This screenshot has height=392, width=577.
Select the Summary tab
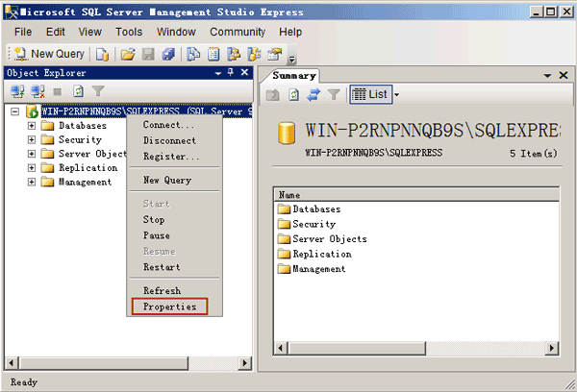[293, 76]
